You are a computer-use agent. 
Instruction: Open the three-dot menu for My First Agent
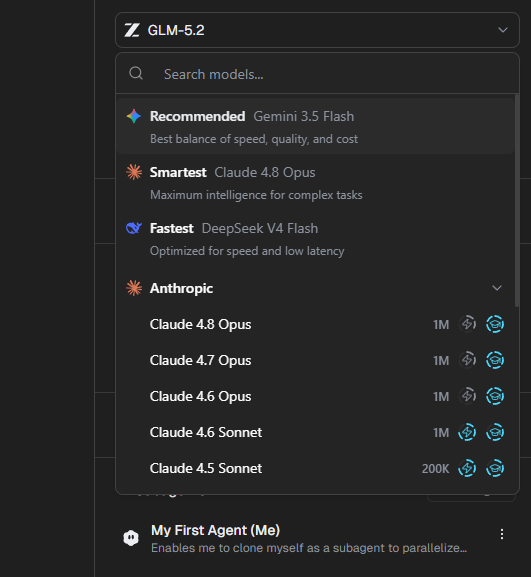[502, 534]
